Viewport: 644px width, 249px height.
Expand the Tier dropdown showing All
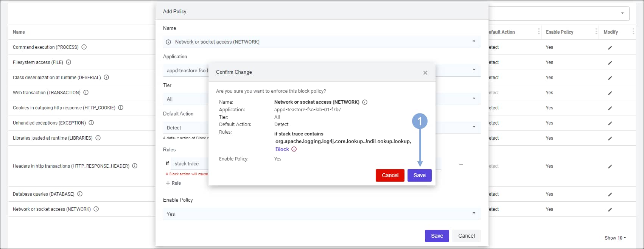pyautogui.click(x=322, y=99)
